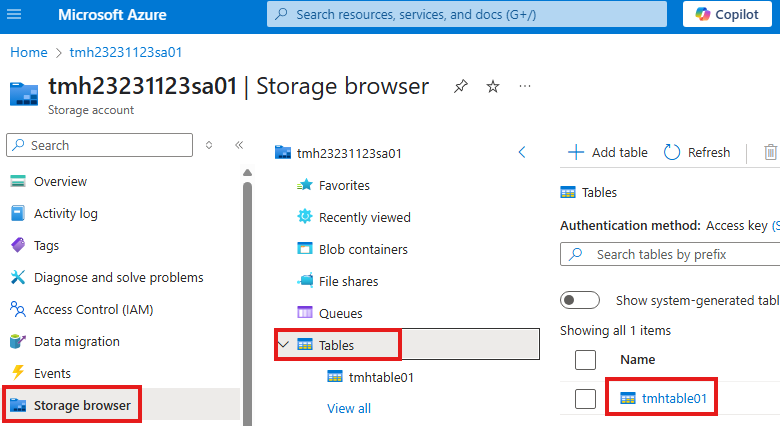Click the Add table plus icon
Viewport: 780px width, 426px height.
click(576, 152)
